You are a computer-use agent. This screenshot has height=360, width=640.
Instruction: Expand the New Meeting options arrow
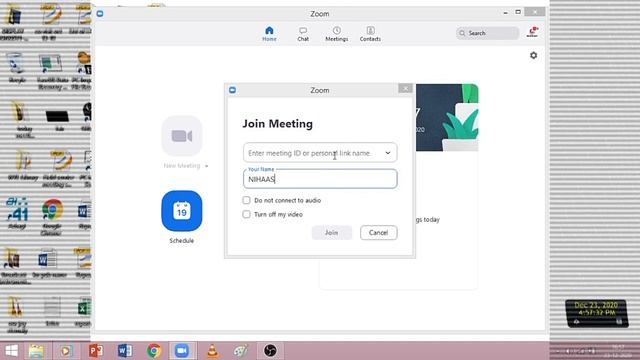[207, 166]
